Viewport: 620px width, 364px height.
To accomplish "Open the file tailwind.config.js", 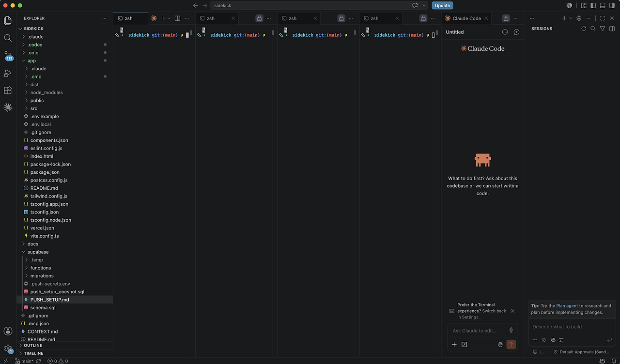I will tap(65, 196).
